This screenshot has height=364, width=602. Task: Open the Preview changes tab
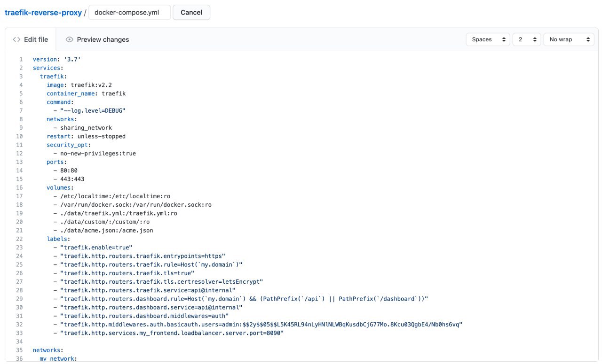pos(97,39)
